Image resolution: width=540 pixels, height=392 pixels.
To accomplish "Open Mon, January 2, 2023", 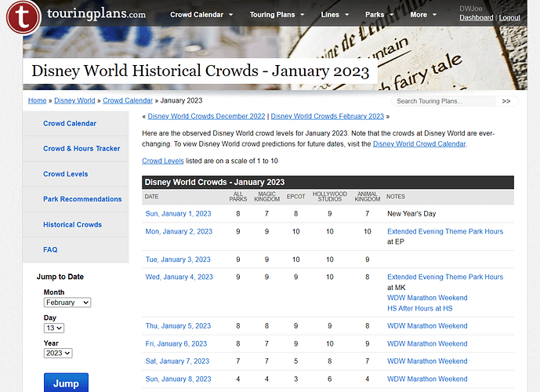I will point(179,231).
